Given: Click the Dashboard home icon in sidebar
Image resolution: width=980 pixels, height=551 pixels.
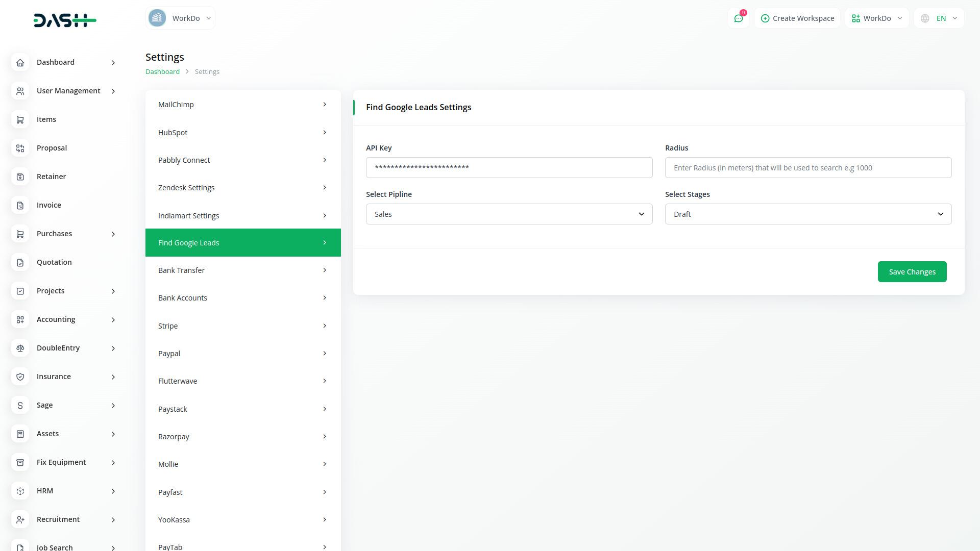Looking at the screenshot, I should click(x=20, y=62).
